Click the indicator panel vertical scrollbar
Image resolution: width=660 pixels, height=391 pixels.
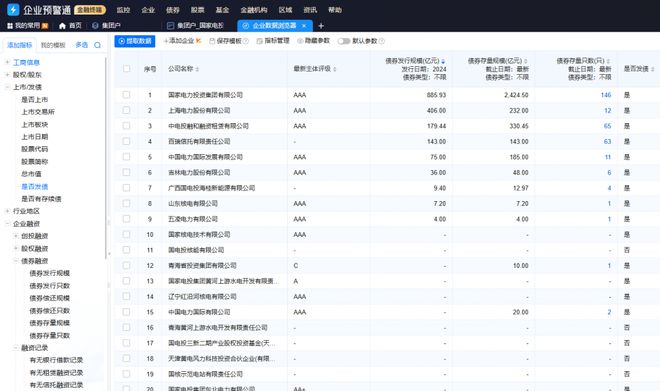point(106,158)
